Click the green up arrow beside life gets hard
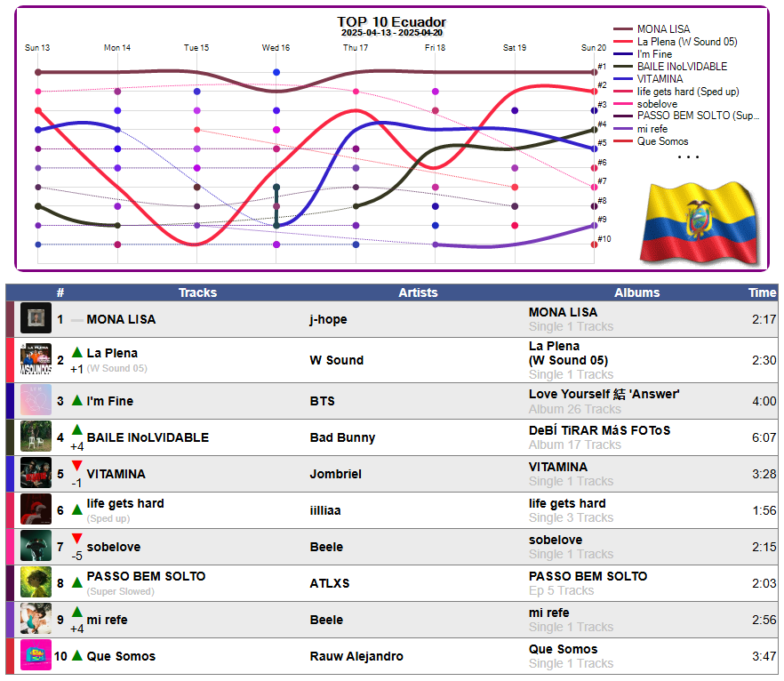 tap(77, 510)
